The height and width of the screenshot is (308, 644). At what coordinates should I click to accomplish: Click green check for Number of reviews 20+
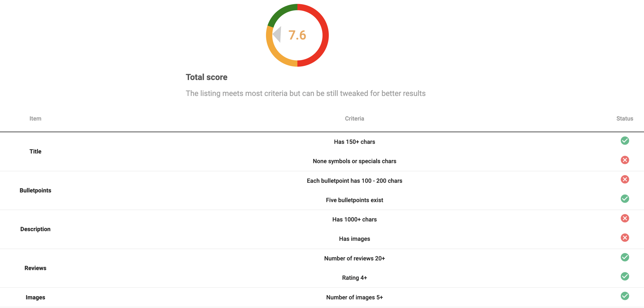[625, 257]
